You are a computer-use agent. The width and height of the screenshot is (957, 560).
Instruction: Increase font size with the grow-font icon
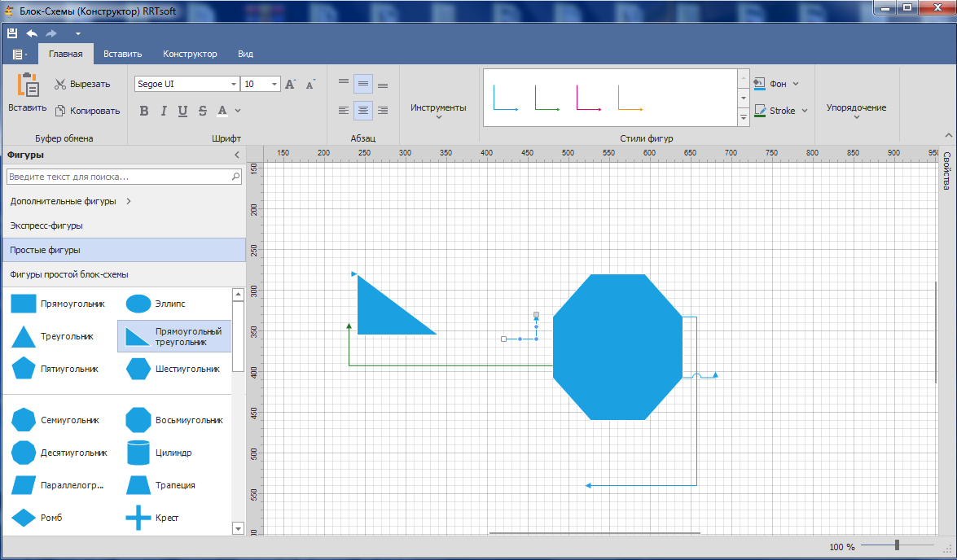pos(290,84)
